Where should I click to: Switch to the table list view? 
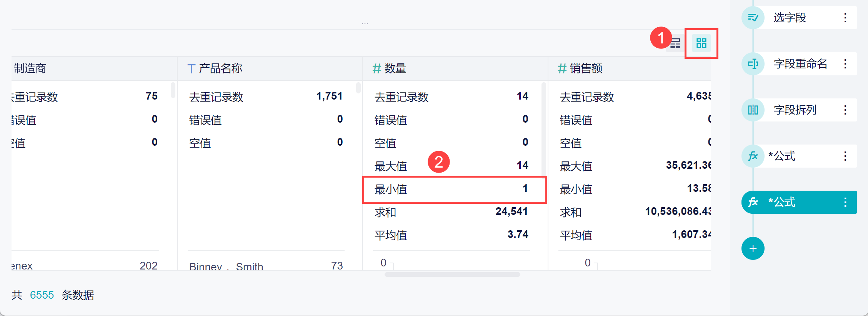(676, 43)
